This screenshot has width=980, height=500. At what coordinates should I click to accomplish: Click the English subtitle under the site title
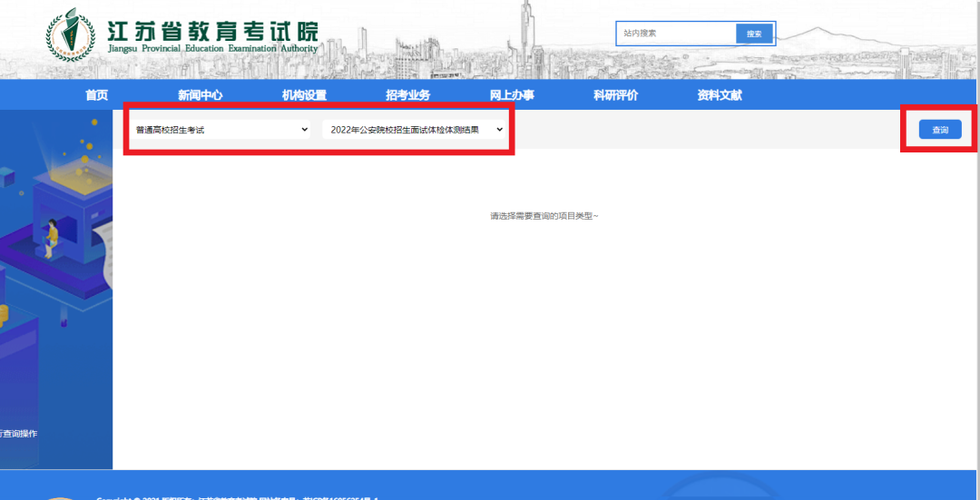(211, 48)
